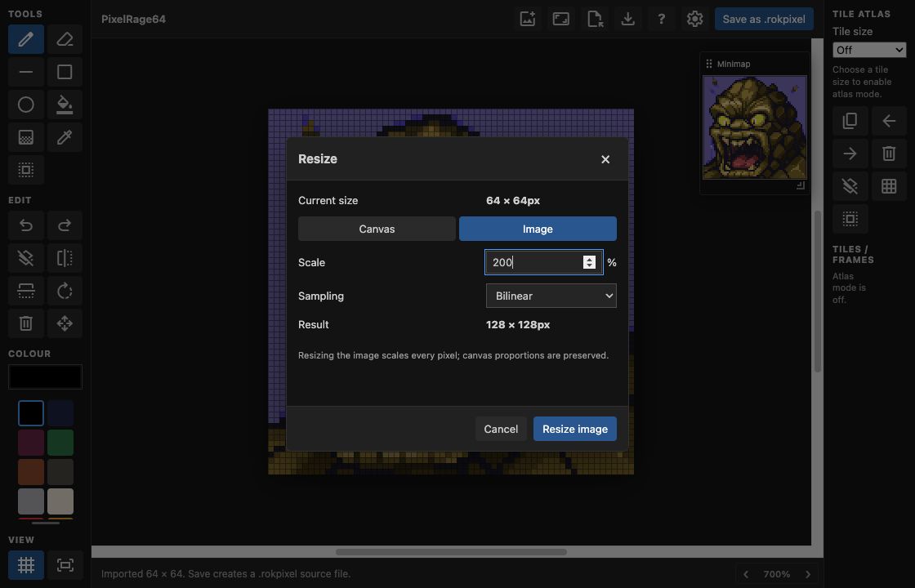This screenshot has height=588, width=915.
Task: Click the horizontal canvas scrollbar
Action: tap(451, 552)
